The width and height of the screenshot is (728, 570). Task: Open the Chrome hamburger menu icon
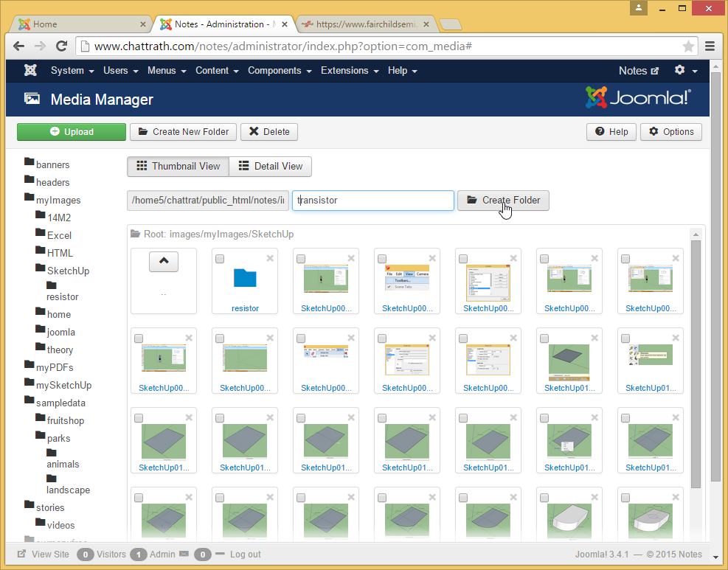pos(710,46)
